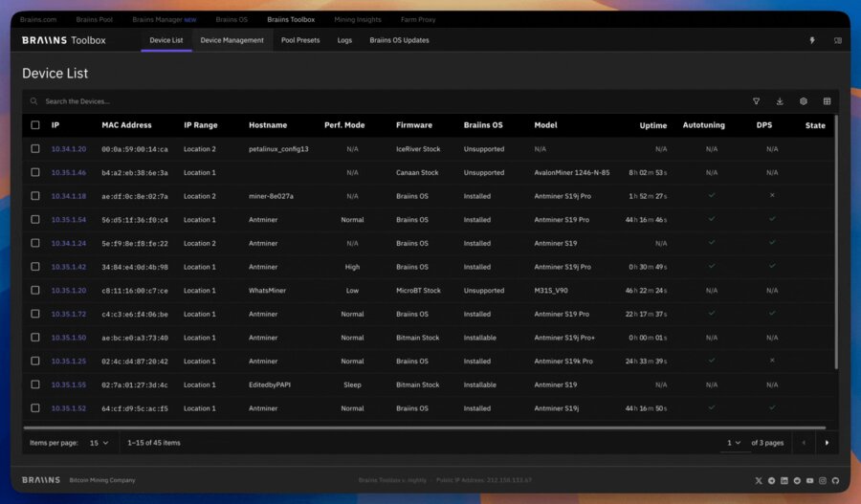Switch to the Pool Presets tab
861x504 pixels.
coord(300,40)
